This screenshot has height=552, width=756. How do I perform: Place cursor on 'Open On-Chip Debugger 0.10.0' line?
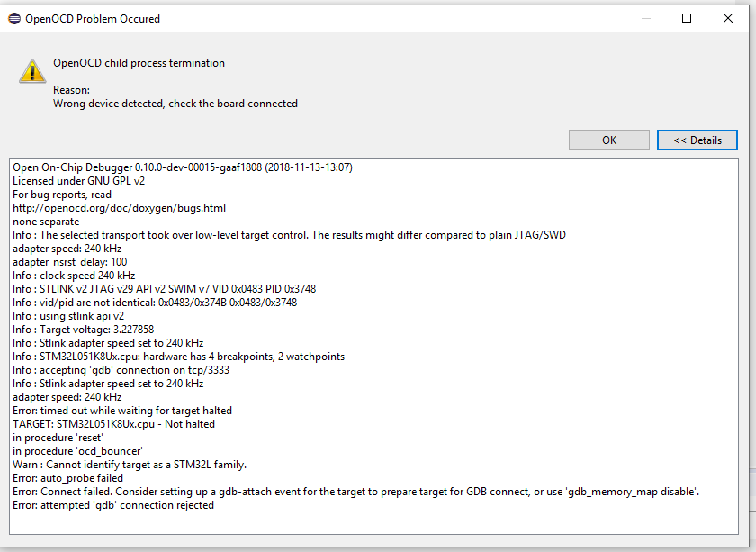pos(182,167)
